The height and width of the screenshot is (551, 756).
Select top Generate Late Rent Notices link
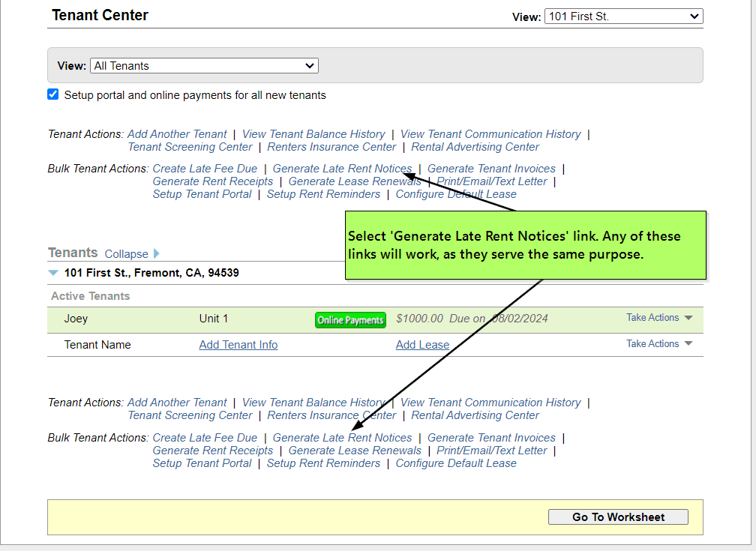pyautogui.click(x=342, y=169)
